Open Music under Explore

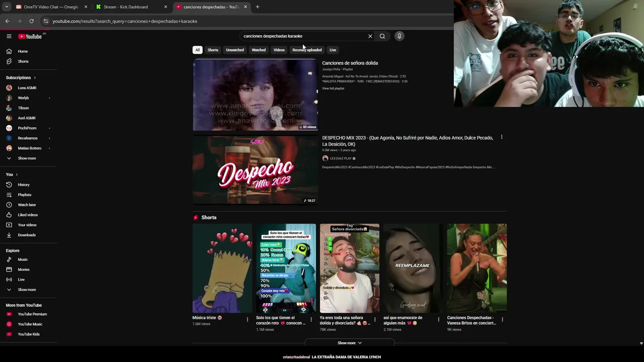tap(23, 259)
